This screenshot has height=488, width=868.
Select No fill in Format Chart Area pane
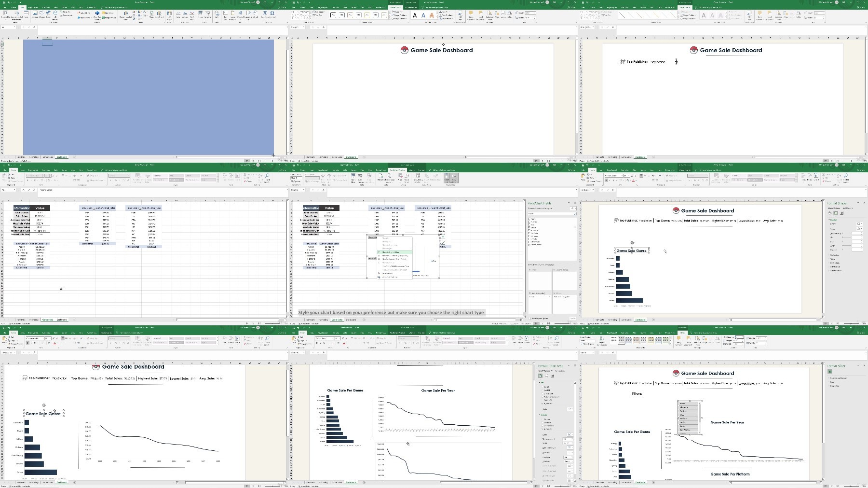(x=542, y=387)
